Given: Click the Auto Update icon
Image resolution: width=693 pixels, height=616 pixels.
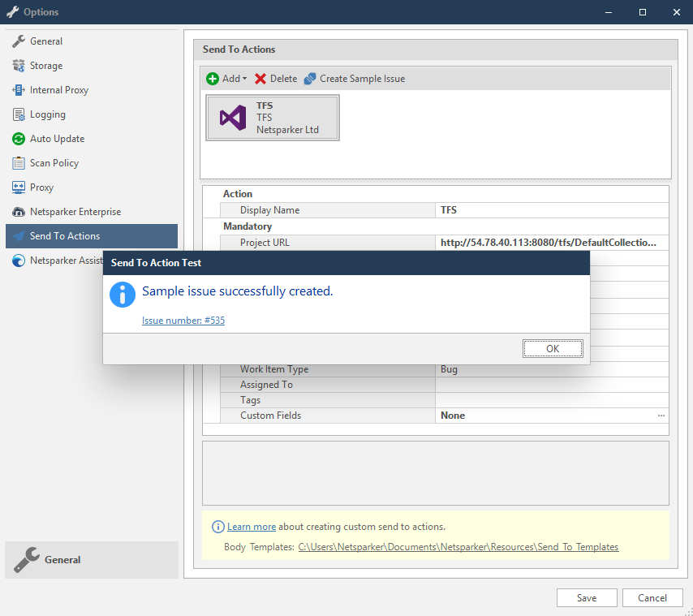Looking at the screenshot, I should (x=18, y=138).
